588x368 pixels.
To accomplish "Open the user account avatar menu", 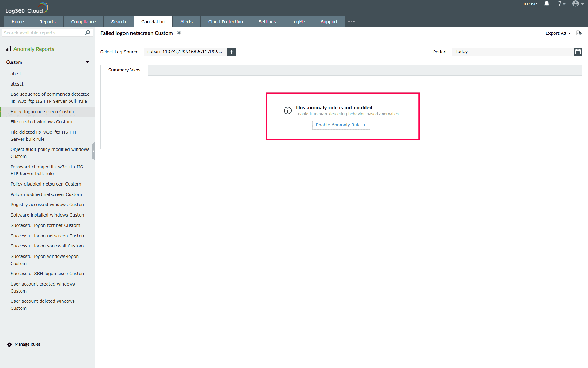I will 577,4.
